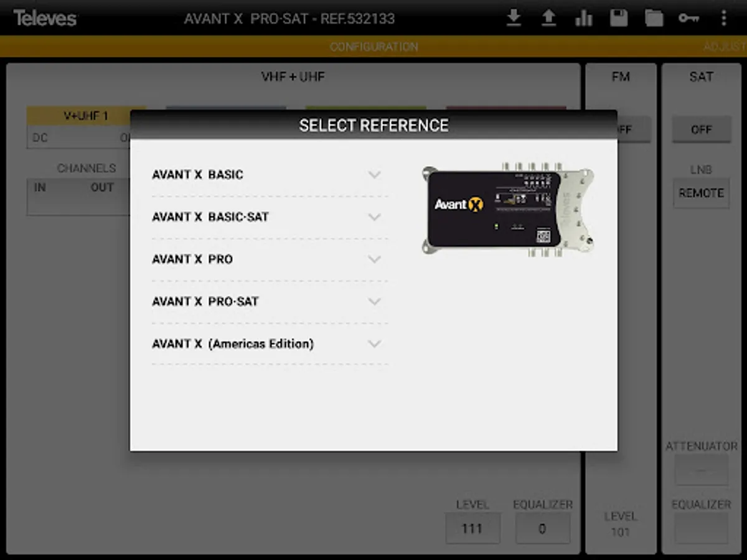Click the FM LEVEL 101 value
747x560 pixels.
coord(621,533)
